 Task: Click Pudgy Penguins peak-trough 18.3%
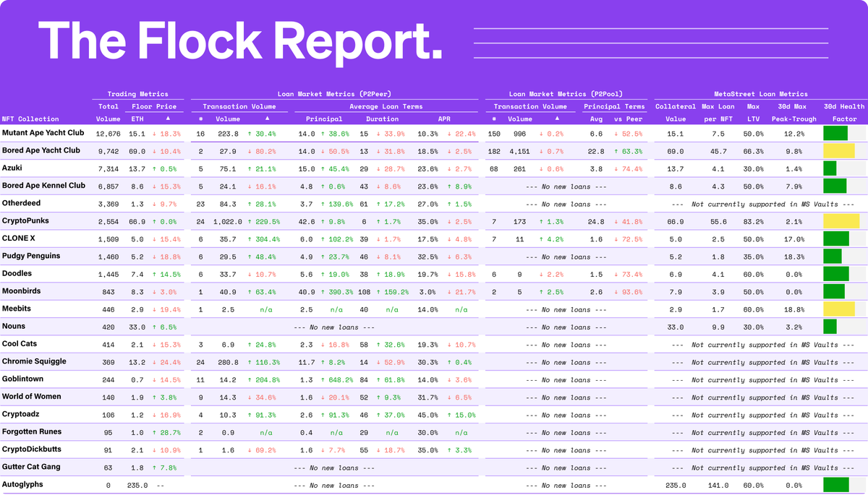[793, 257]
